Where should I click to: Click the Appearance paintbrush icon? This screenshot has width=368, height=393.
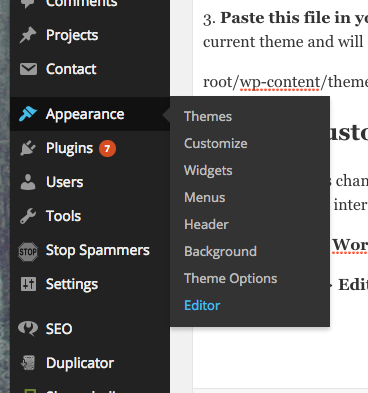tap(28, 114)
